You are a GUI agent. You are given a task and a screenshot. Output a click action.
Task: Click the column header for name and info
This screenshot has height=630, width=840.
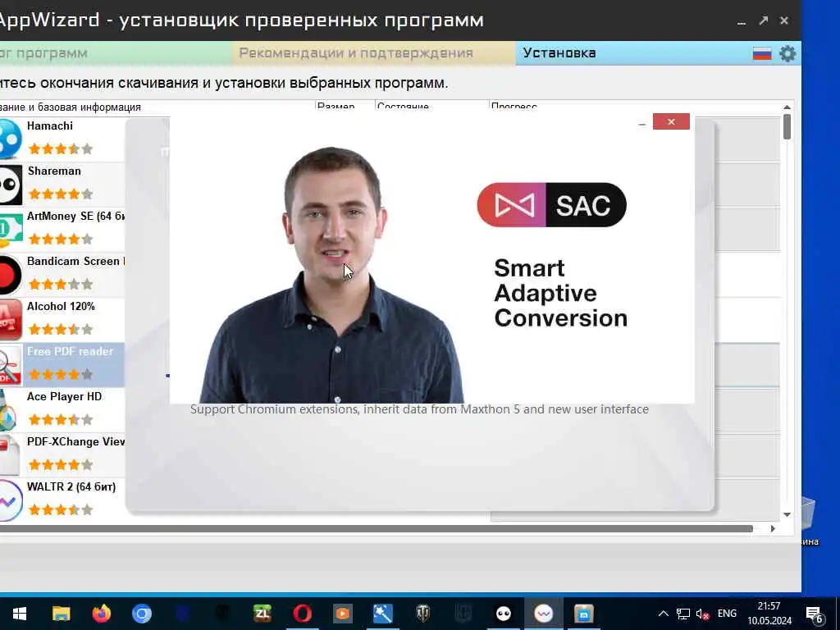click(x=157, y=107)
